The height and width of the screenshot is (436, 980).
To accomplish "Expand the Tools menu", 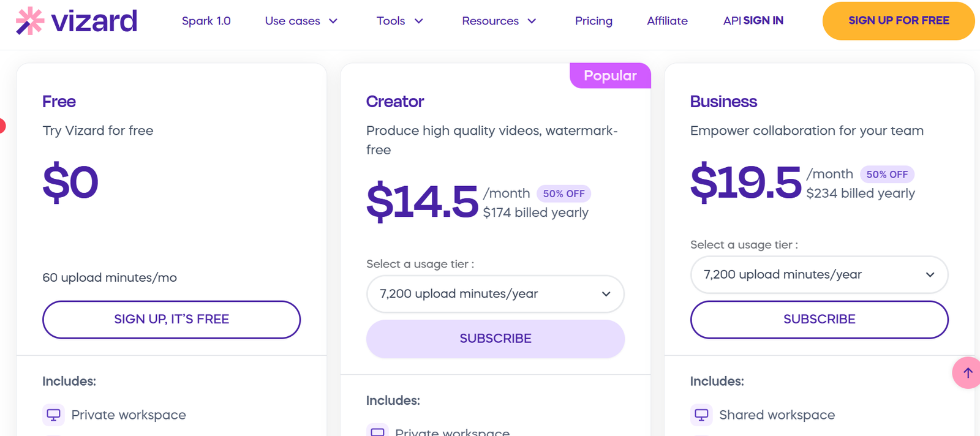I will pyautogui.click(x=400, y=21).
